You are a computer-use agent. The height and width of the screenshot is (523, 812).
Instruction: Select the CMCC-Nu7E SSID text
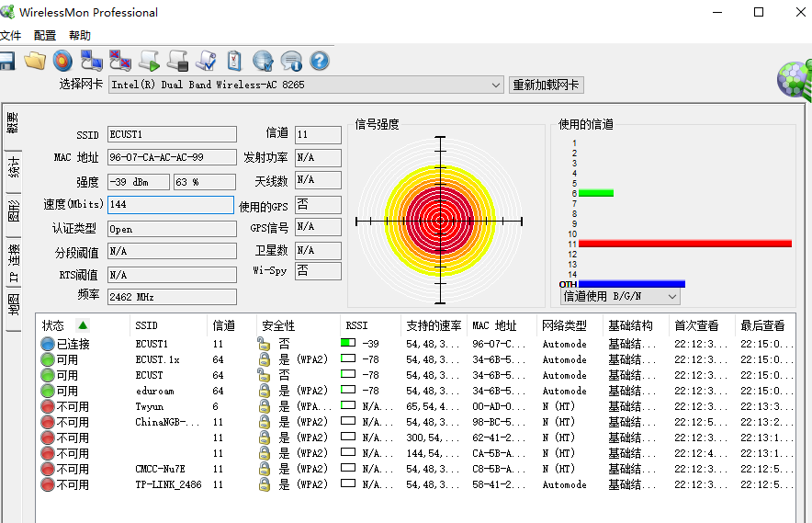[x=160, y=469]
